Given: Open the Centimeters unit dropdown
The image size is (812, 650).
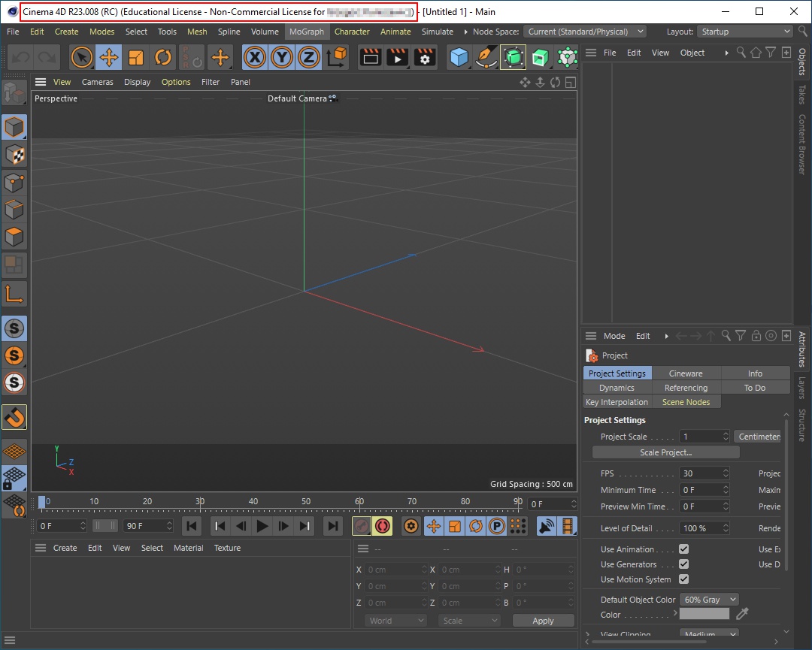Looking at the screenshot, I should click(758, 437).
